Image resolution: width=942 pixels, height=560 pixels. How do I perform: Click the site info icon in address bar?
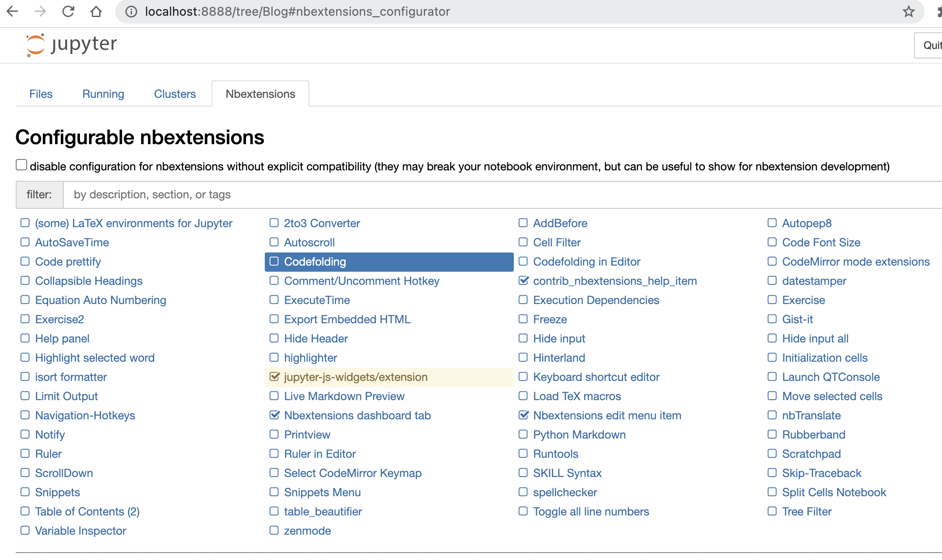[x=131, y=11]
